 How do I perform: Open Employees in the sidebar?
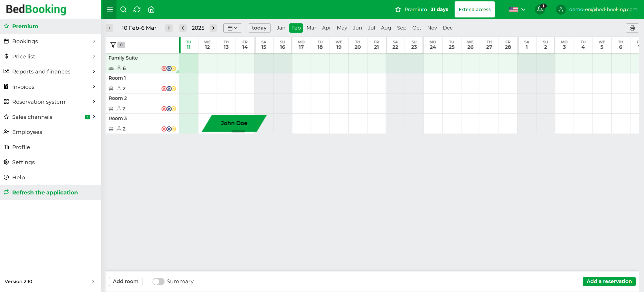27,132
